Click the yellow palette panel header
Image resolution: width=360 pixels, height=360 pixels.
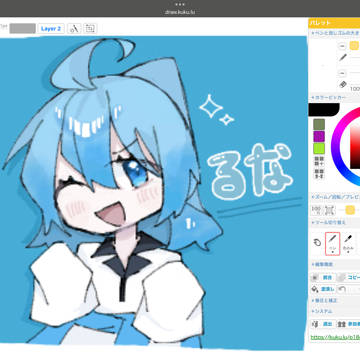tap(334, 23)
